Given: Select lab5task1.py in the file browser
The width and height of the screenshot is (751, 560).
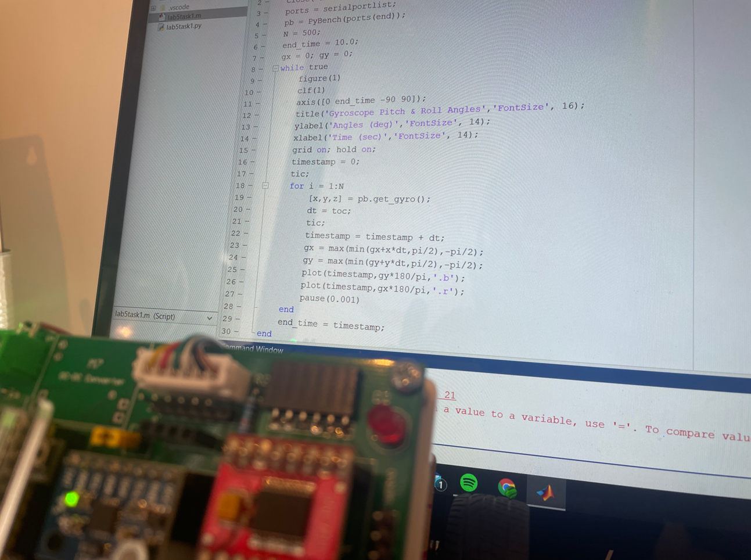Looking at the screenshot, I should pos(184,27).
